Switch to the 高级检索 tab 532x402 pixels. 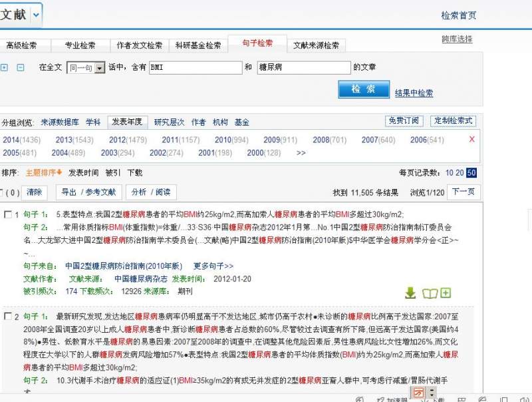[21, 45]
